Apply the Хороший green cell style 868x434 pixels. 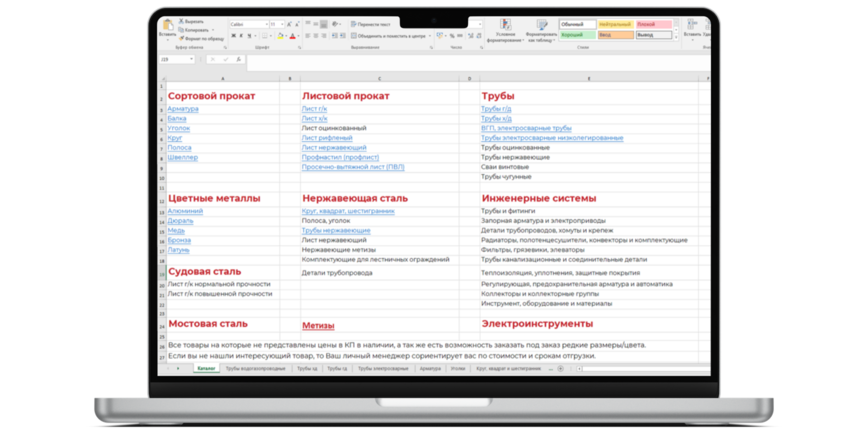tap(577, 35)
